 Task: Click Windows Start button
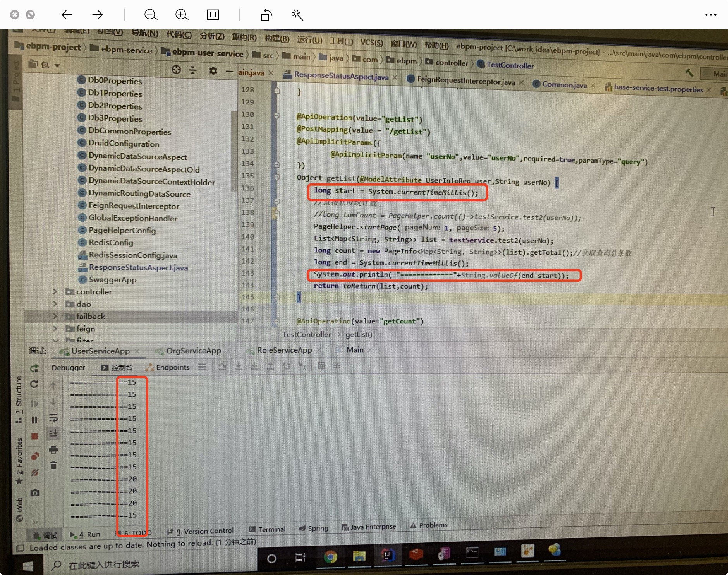[x=28, y=567]
